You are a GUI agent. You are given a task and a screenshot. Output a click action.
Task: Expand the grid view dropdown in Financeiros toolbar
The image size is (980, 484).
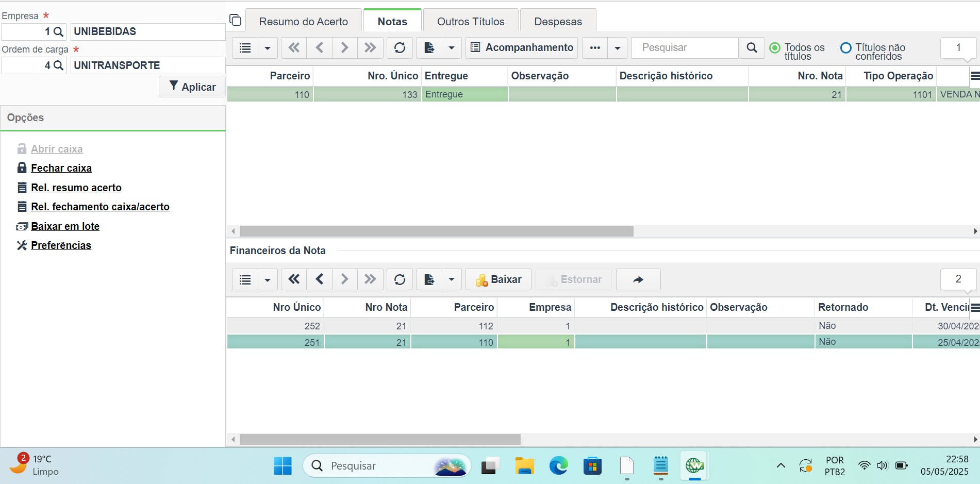[x=267, y=279]
